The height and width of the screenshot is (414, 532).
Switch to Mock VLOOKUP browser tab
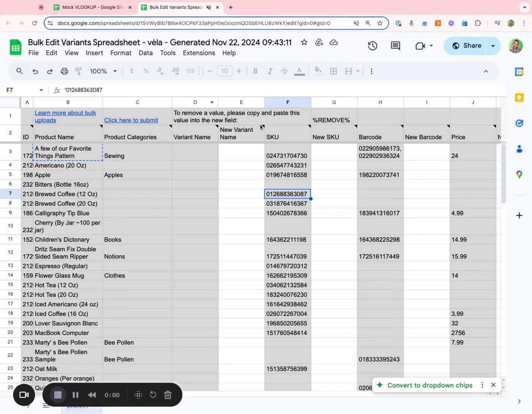(92, 7)
